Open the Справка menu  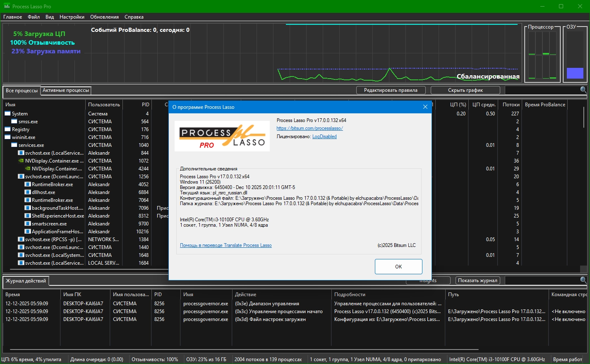[x=134, y=17]
